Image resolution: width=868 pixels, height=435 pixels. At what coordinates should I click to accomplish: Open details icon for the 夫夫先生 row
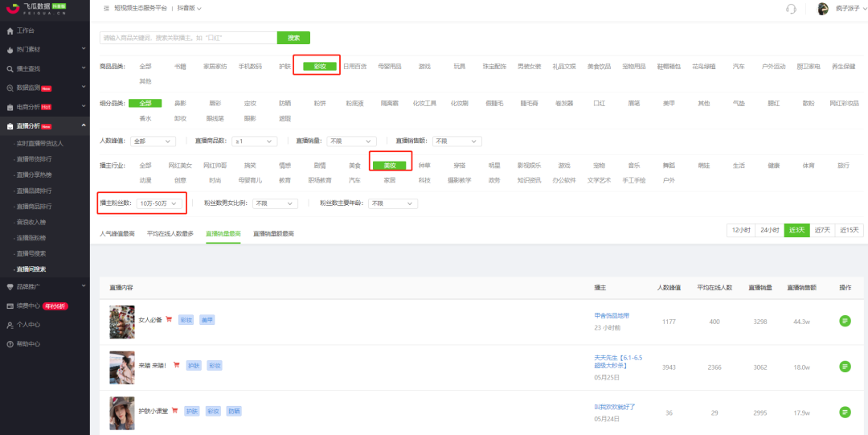[x=845, y=367]
